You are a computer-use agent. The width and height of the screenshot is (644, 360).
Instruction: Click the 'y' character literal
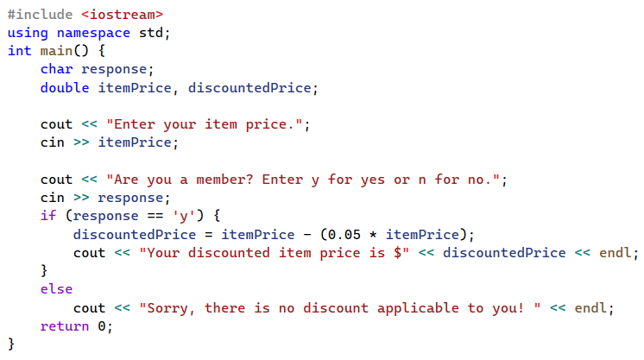coord(184,215)
